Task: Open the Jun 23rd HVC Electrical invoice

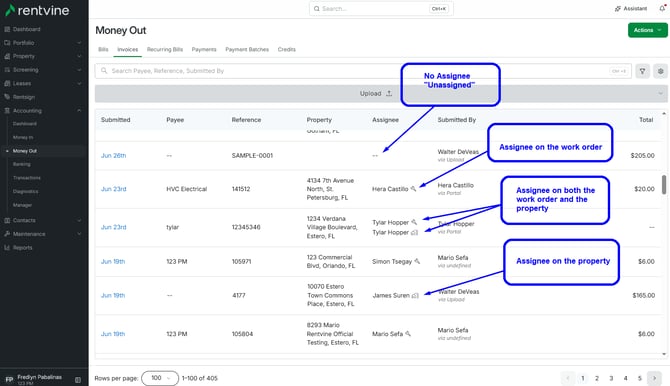Action: coord(114,189)
